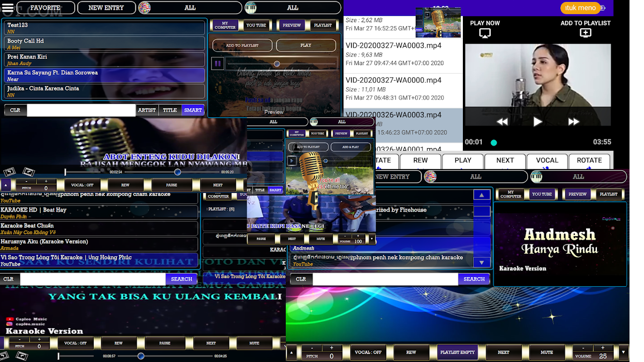This screenshot has height=362, width=644.
Task: Open the hamburger menu beside FAVORITE
Action: click(x=8, y=8)
